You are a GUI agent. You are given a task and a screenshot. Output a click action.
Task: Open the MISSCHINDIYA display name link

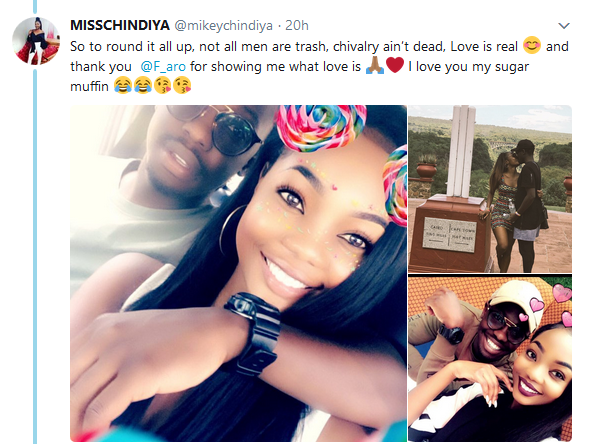[120, 25]
